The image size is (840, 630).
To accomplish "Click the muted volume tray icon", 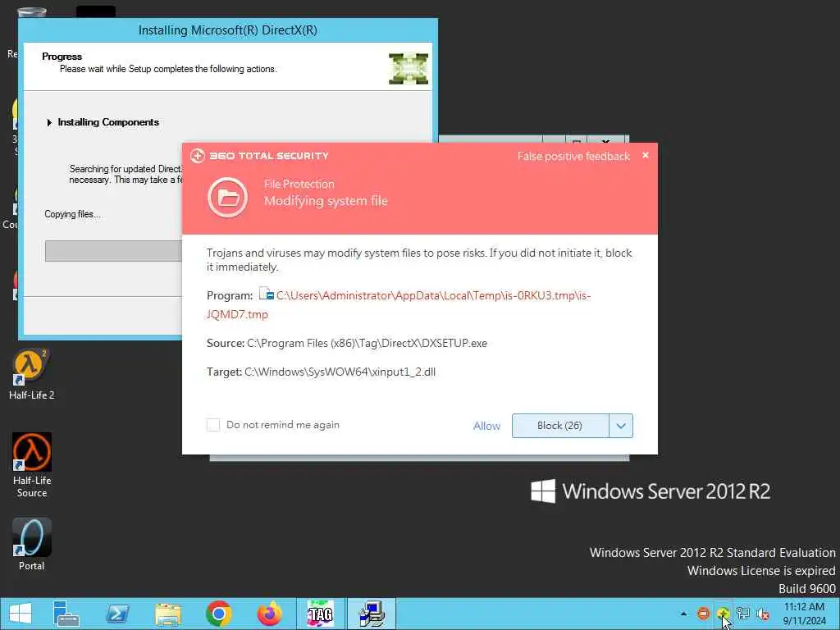I will click(x=763, y=614).
